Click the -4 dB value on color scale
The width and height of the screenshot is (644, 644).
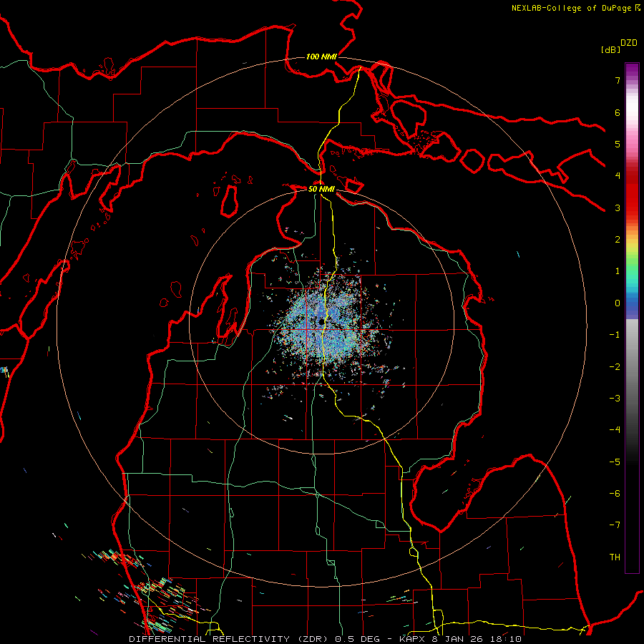615,430
